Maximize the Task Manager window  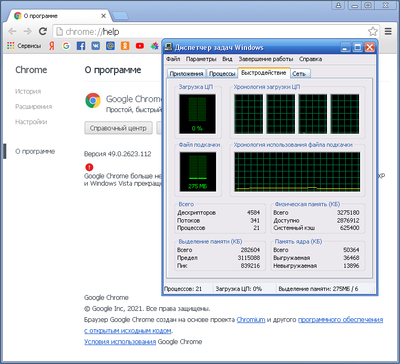[357, 47]
